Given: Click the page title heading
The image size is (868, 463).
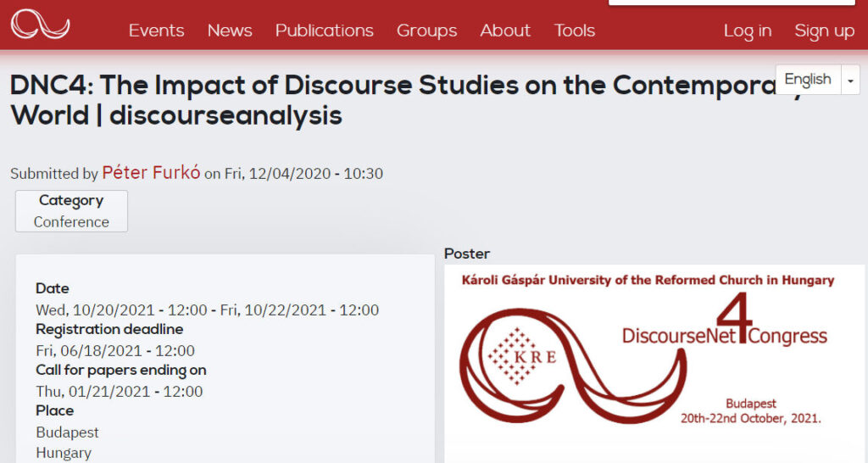Looking at the screenshot, I should (339, 99).
